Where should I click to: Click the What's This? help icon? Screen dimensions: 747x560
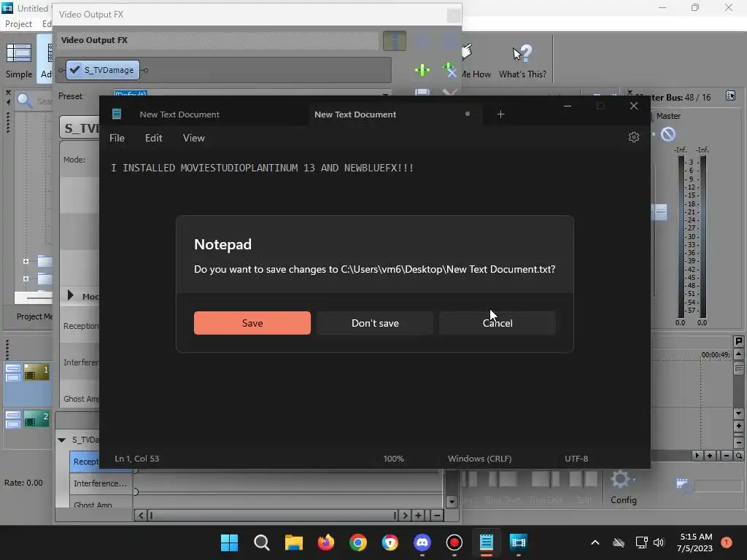click(x=522, y=61)
